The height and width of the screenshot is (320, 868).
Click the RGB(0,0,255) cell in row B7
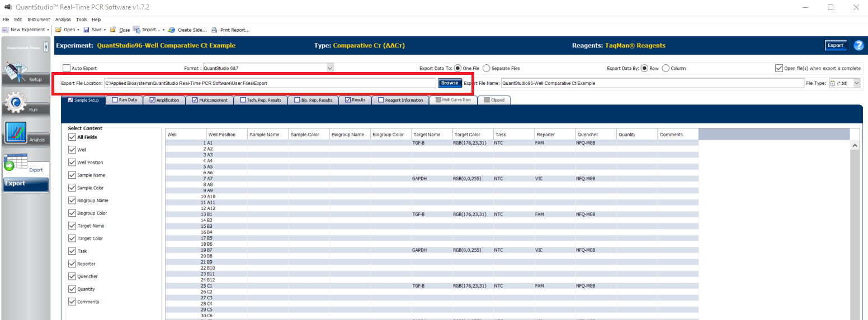tap(473, 250)
